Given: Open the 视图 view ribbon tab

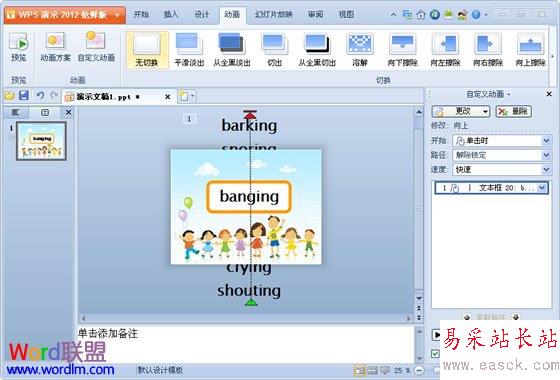Looking at the screenshot, I should pos(346,15).
